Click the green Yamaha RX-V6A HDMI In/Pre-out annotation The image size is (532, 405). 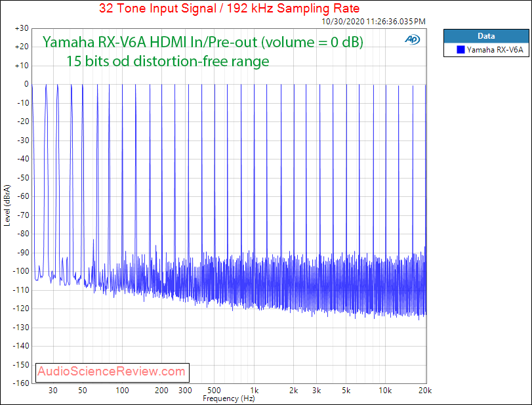(x=203, y=42)
